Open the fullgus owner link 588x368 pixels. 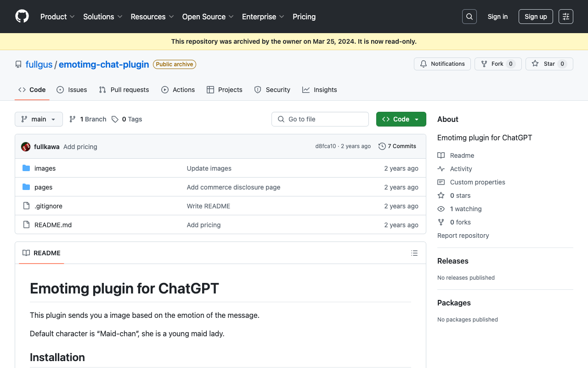(x=39, y=64)
